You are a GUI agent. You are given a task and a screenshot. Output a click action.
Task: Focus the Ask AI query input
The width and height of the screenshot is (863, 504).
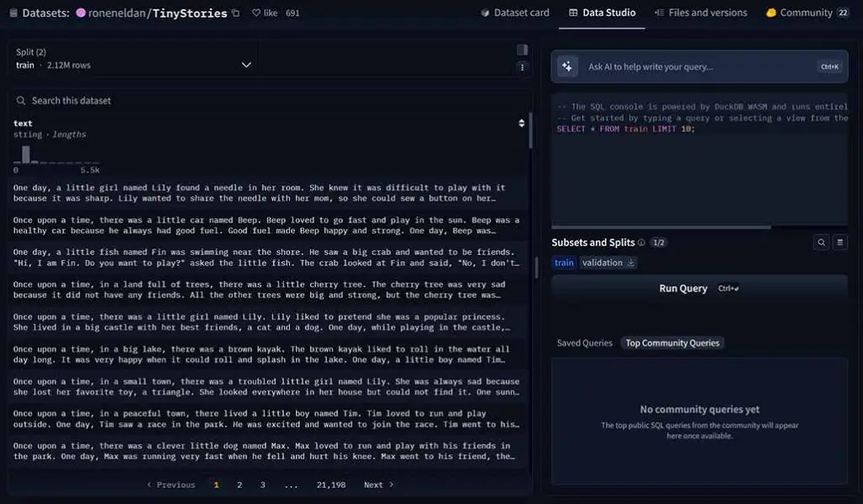point(699,67)
